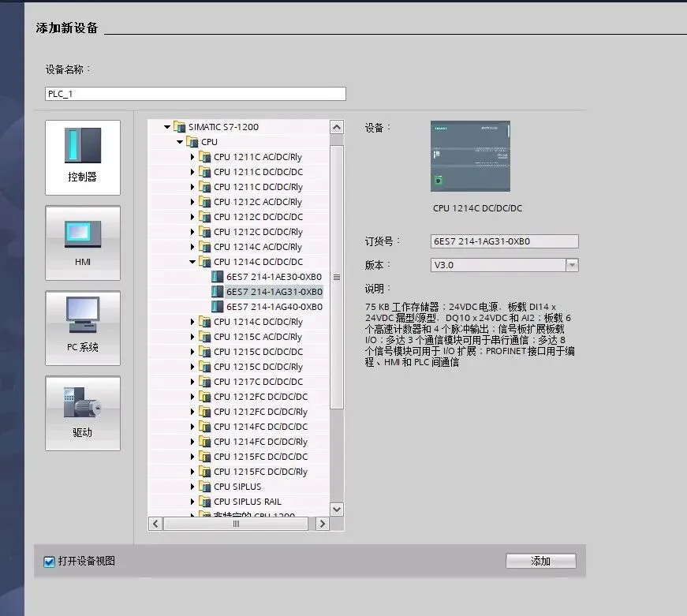Image resolution: width=687 pixels, height=616 pixels.
Task: Click the 添加 add button
Action: click(541, 562)
